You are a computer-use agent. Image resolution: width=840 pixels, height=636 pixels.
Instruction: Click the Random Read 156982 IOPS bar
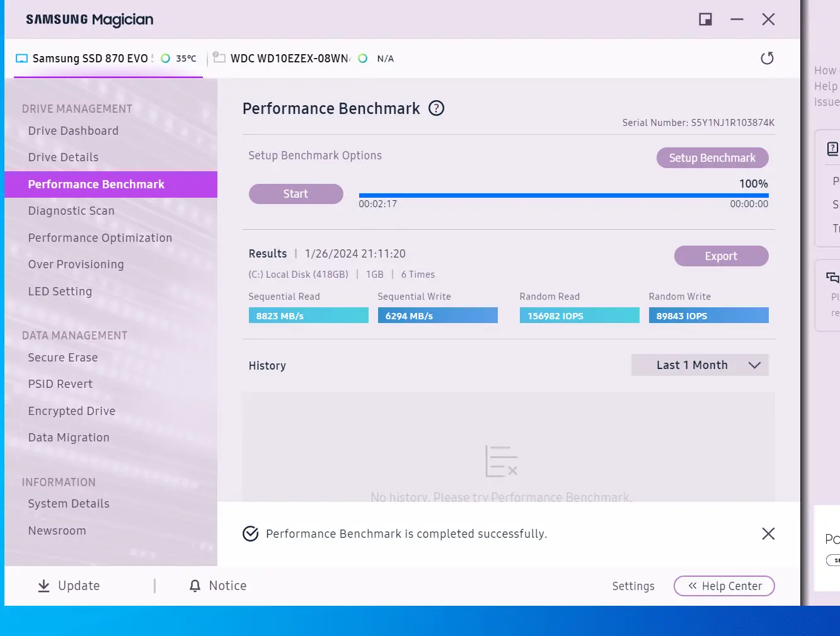(x=579, y=315)
